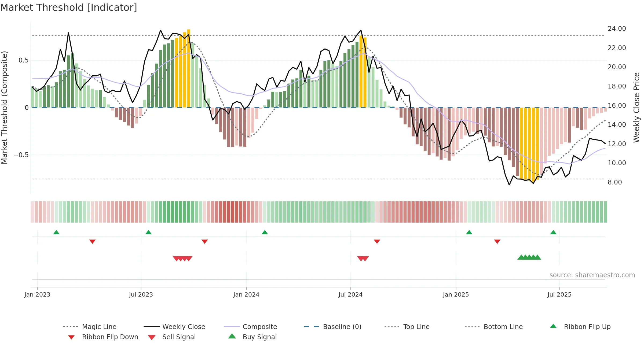Click the Ribbon Flip Up marker after Jan 2024

[265, 232]
